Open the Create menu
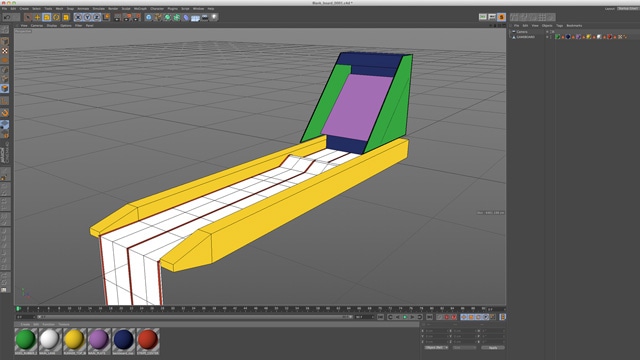The height and width of the screenshot is (360, 640). coord(24,9)
